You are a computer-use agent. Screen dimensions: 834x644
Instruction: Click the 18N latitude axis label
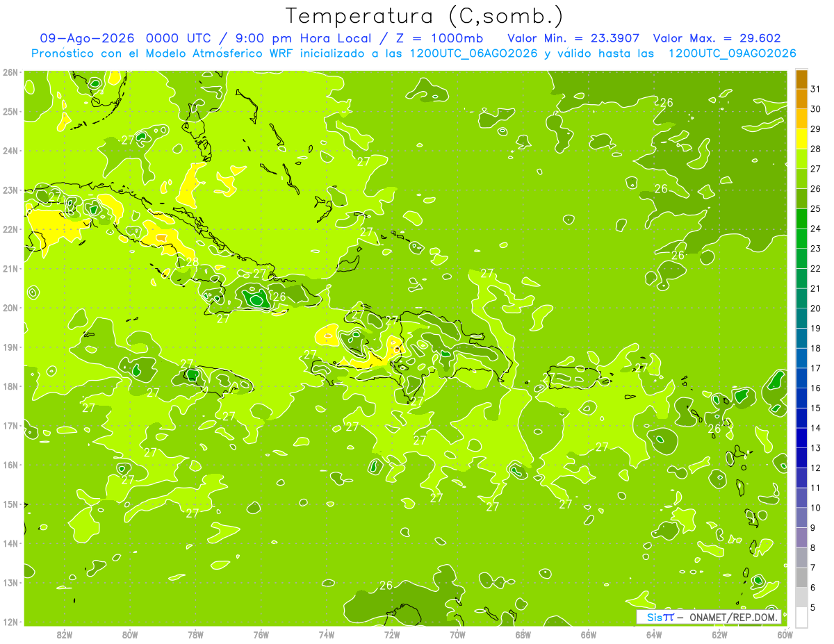tap(10, 386)
